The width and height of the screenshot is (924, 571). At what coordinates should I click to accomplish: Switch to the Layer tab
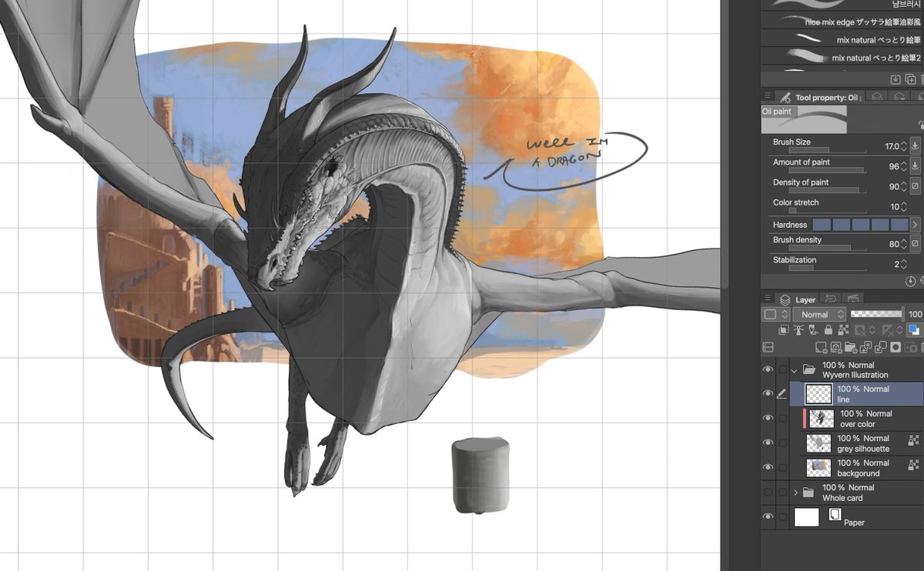click(798, 299)
